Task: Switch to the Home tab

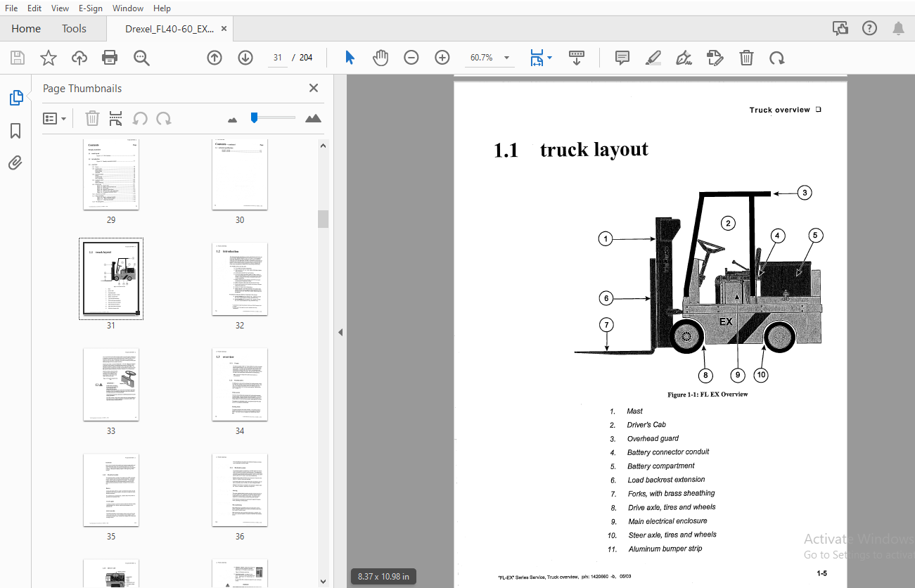Action: [26, 29]
